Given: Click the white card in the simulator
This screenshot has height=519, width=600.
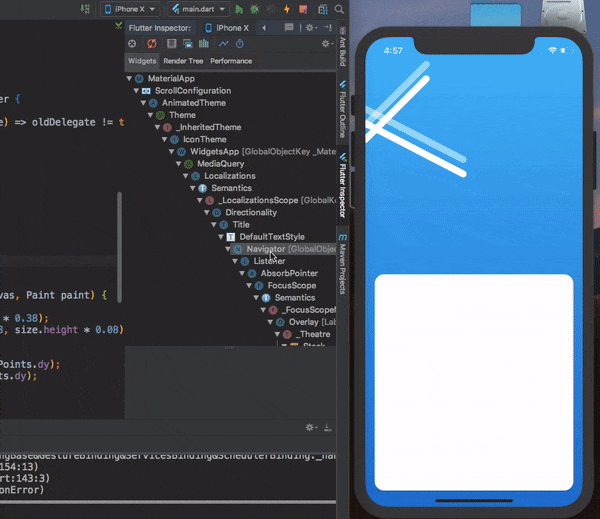Looking at the screenshot, I should click(473, 380).
